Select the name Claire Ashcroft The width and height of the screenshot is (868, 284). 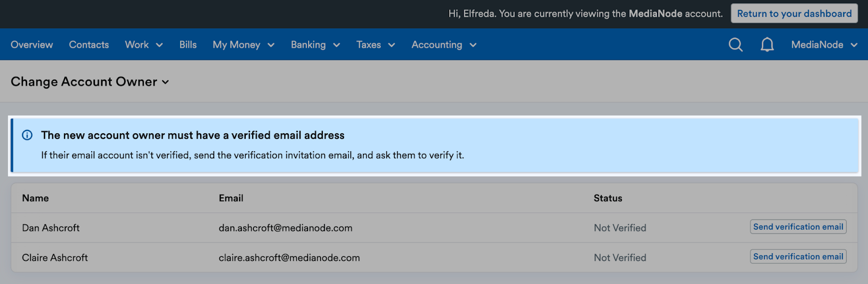[55, 258]
